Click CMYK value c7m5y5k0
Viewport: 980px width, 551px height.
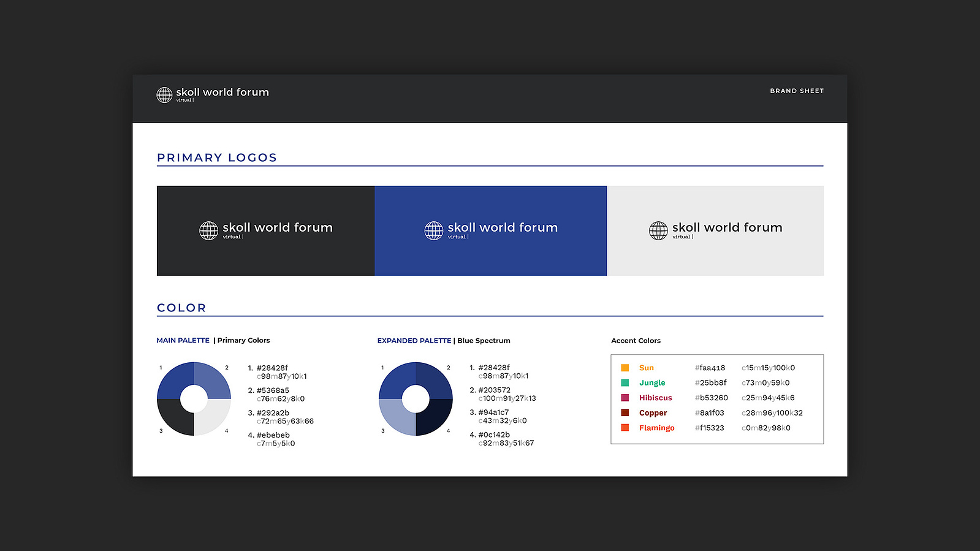coord(276,444)
